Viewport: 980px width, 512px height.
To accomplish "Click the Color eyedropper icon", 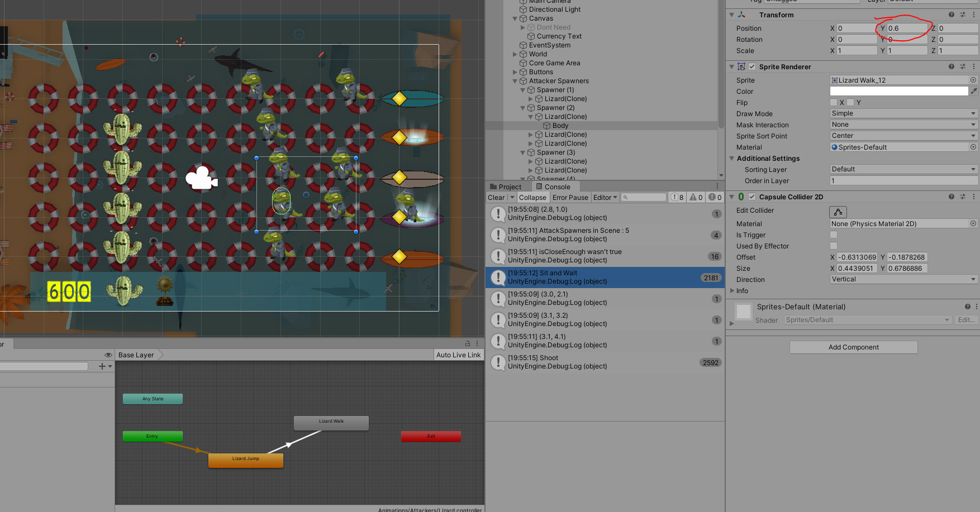I will [x=974, y=91].
